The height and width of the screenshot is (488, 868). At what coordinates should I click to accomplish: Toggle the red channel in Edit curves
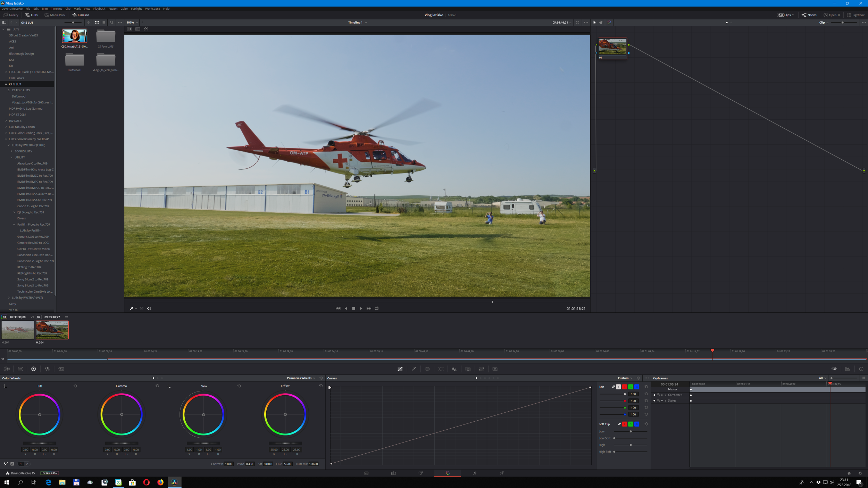(624, 387)
